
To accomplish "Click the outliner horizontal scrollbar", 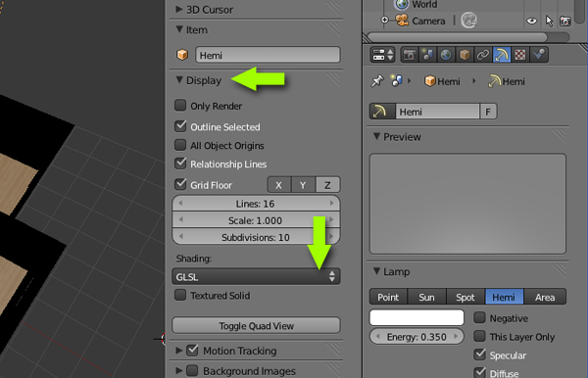I will pos(457,37).
